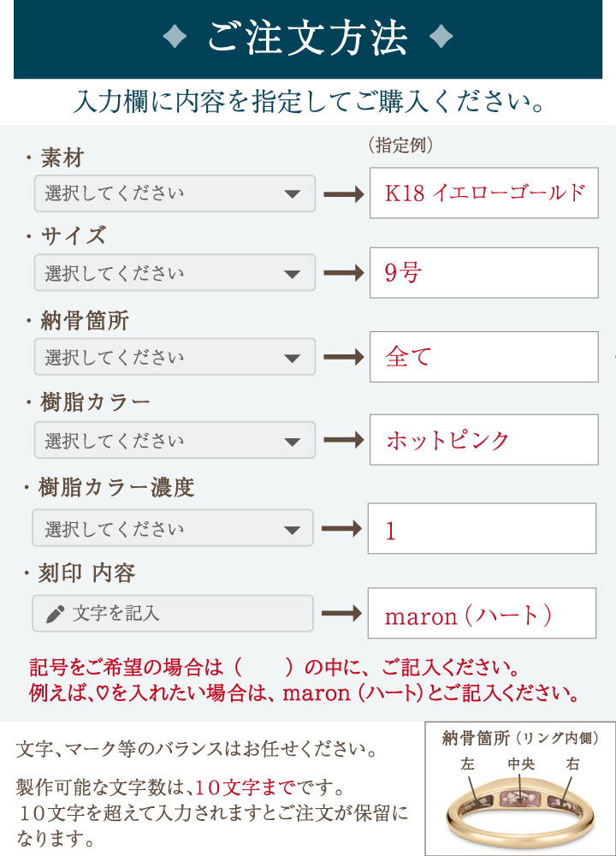Click the maron（ハート）example box
This screenshot has width=616, height=856.
point(482,613)
